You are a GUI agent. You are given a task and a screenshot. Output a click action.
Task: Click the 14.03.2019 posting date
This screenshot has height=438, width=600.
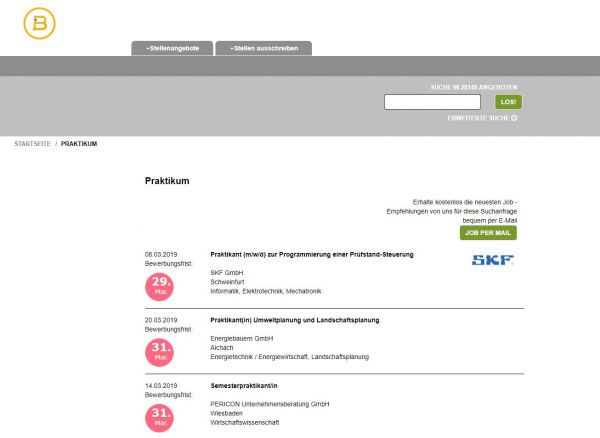pyautogui.click(x=161, y=386)
